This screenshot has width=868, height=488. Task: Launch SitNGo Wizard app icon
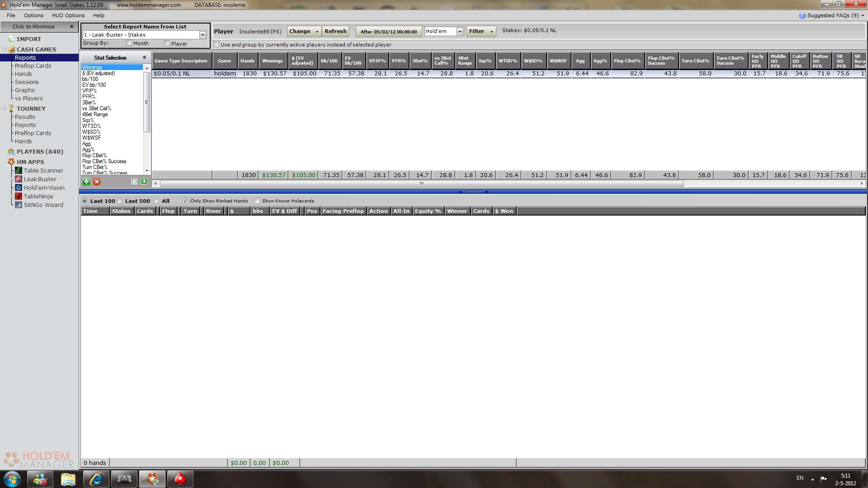[19, 205]
